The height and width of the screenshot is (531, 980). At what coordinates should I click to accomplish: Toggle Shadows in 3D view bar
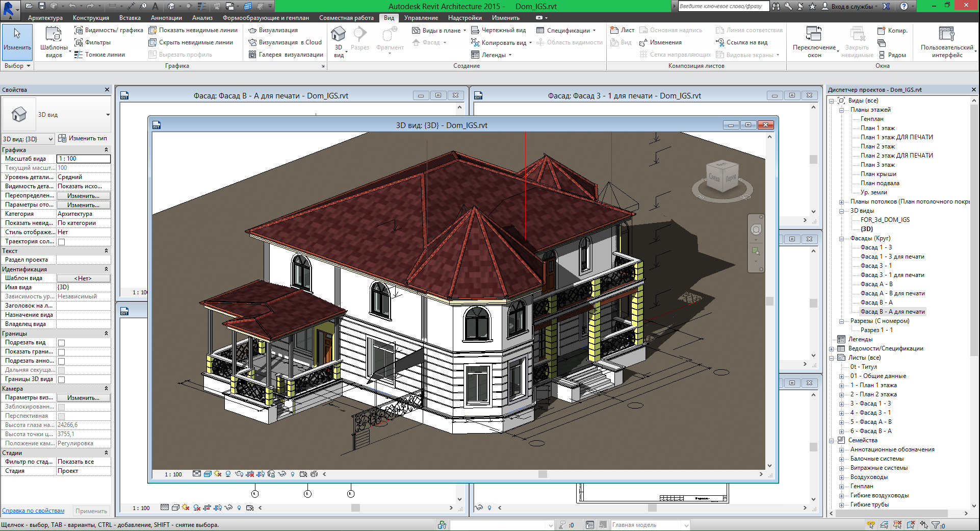228,474
